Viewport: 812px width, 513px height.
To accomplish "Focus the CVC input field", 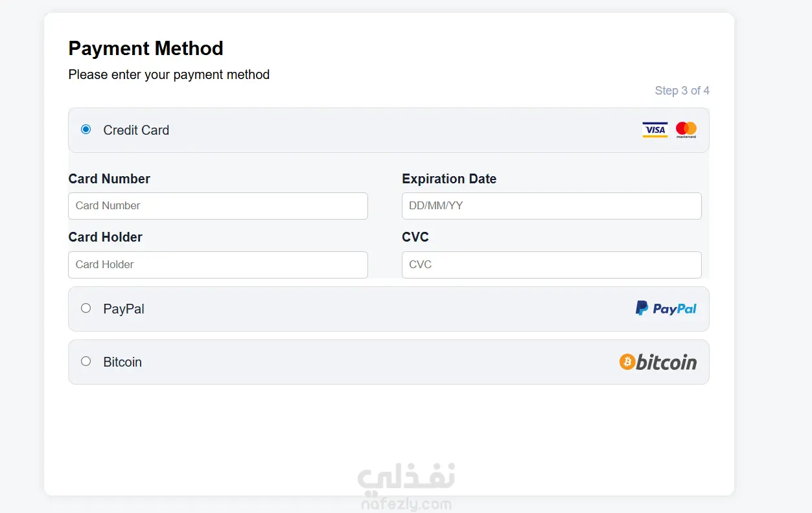I will click(x=551, y=265).
